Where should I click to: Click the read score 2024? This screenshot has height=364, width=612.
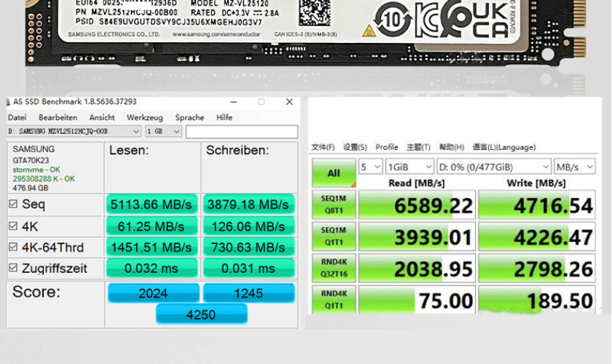154,293
